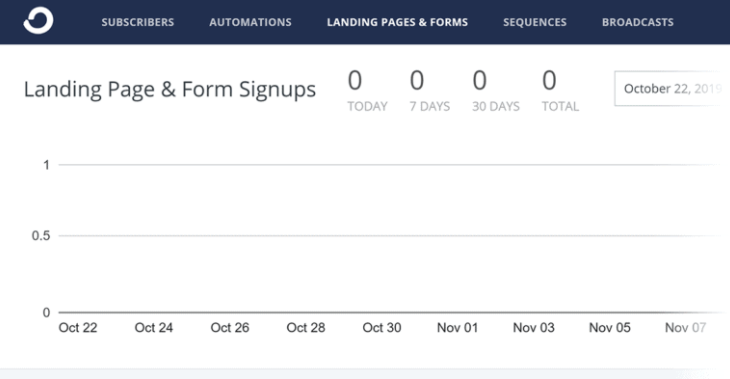Viewport: 730px width, 379px height.
Task: Click the Nov 01 axis label
Action: tap(458, 328)
